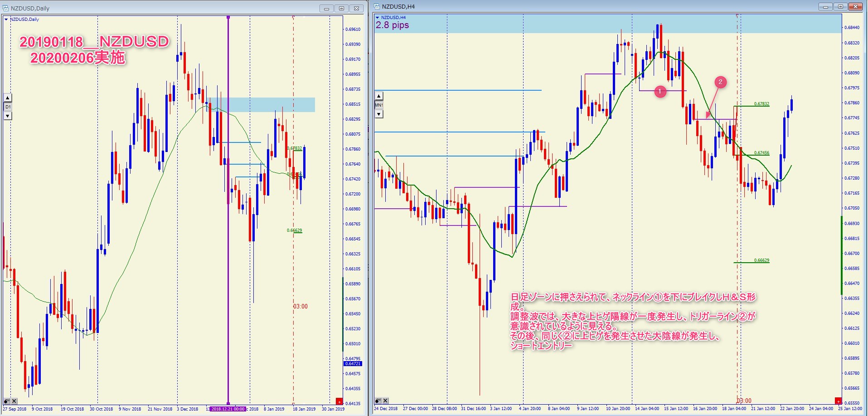
Task: Click the MN1 timeframe button
Action: click(x=379, y=105)
